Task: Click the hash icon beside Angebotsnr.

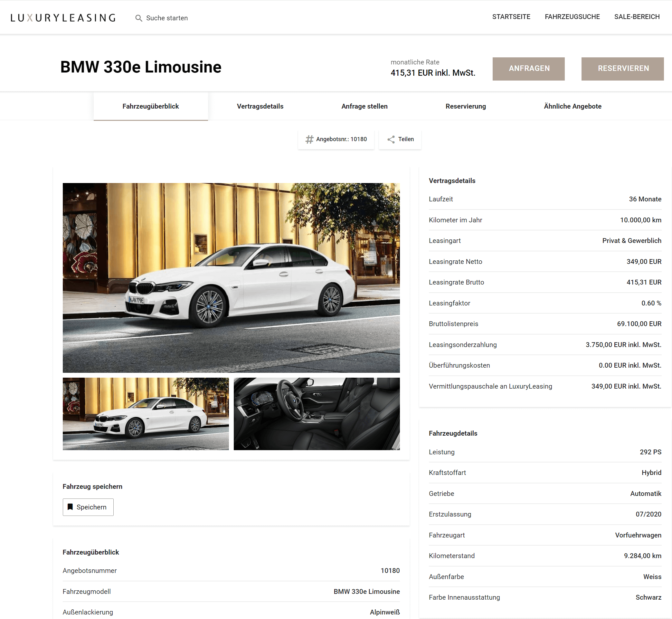Action: (309, 139)
